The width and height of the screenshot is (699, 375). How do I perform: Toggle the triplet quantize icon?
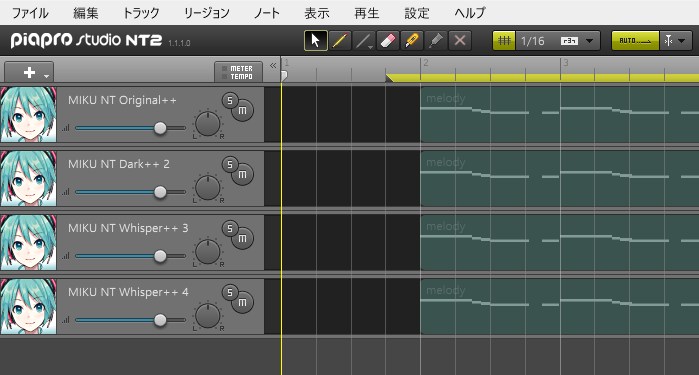[569, 41]
